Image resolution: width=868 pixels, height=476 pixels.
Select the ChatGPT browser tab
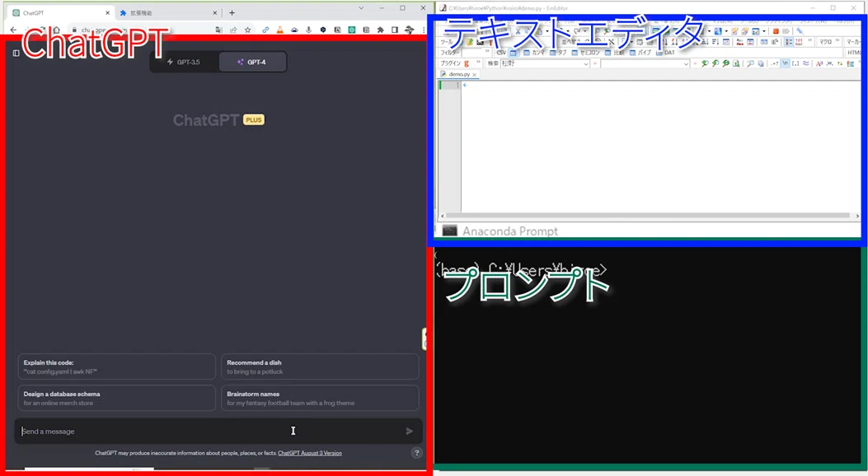click(x=60, y=12)
